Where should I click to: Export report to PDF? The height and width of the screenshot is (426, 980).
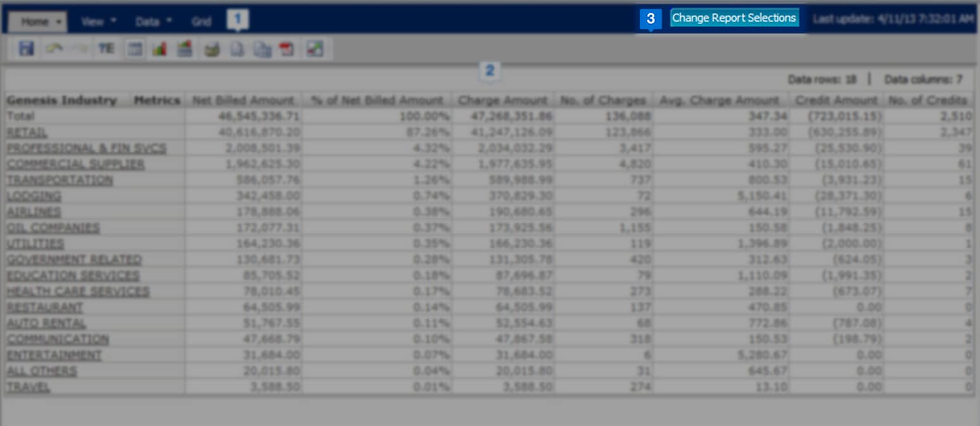[286, 48]
